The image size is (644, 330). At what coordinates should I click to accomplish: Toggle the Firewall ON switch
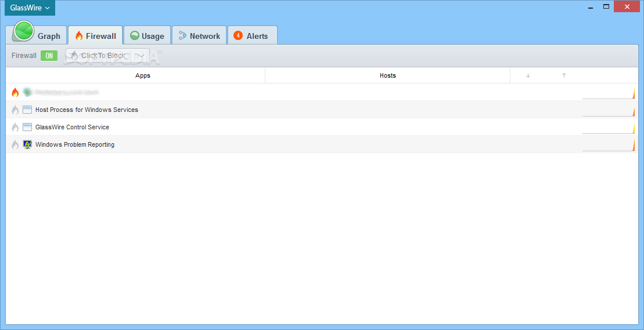[49, 56]
